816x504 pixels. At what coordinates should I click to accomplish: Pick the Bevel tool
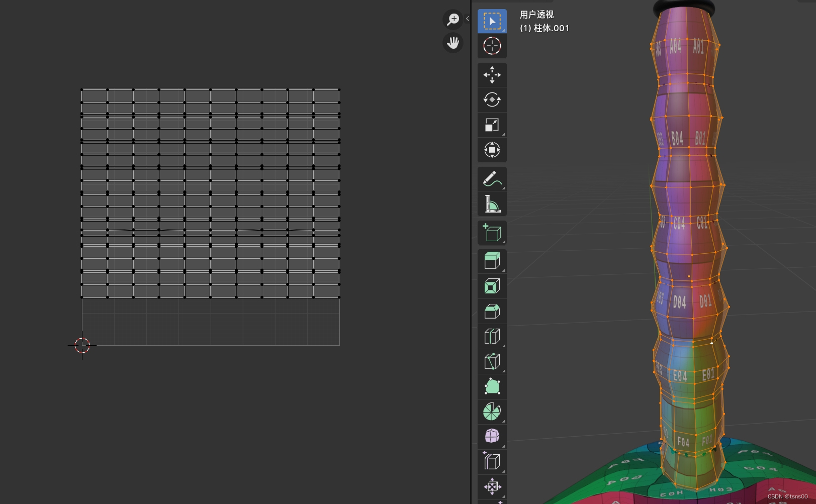point(492,311)
